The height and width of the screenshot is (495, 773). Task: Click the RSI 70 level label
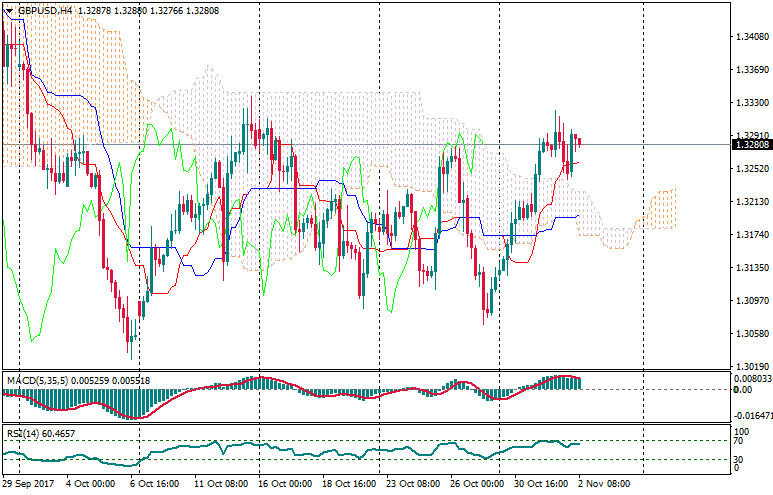tap(738, 441)
